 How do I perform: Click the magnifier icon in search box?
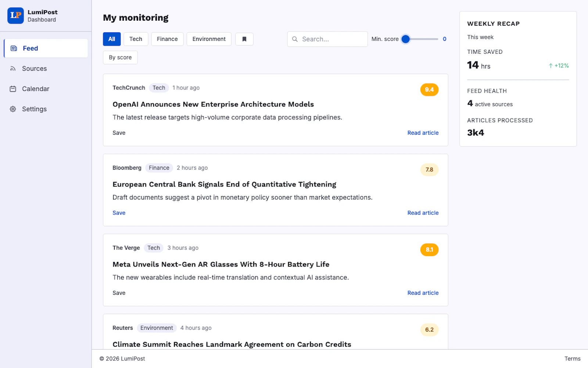tap(295, 39)
